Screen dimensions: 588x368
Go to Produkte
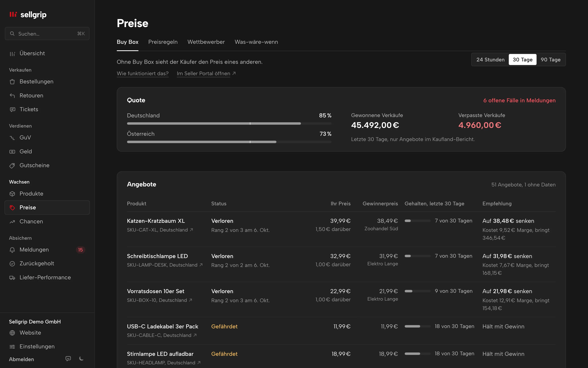(x=47, y=194)
